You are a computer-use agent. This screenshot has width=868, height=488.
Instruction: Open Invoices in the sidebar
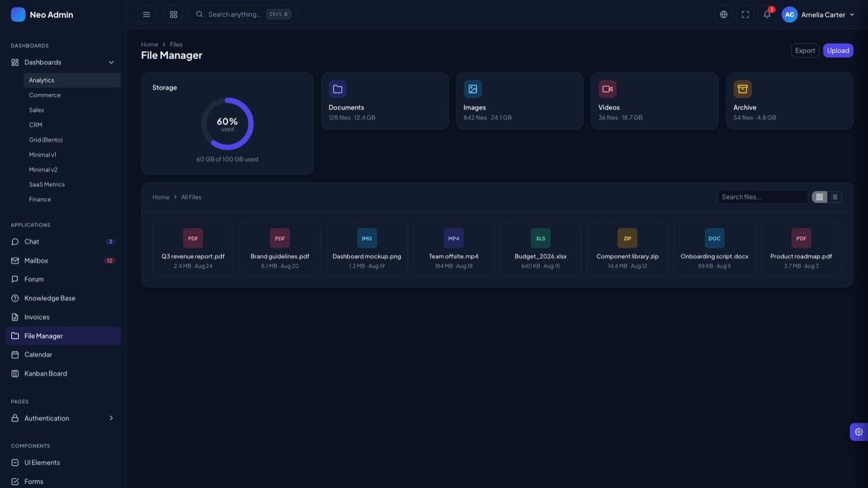point(63,317)
